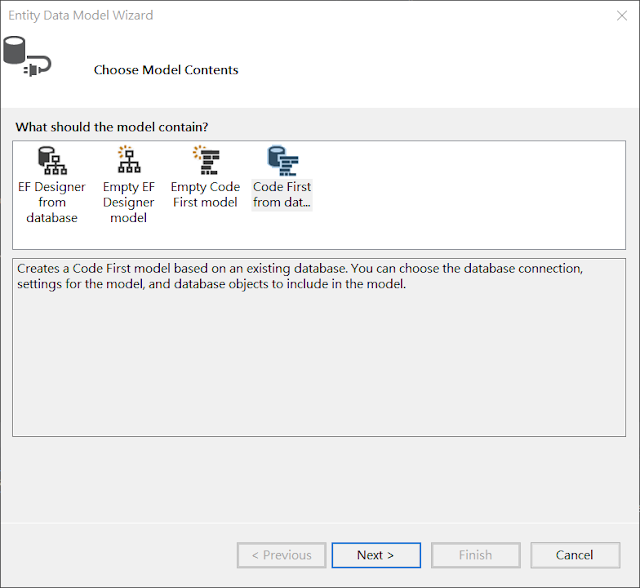This screenshot has width=640, height=588.
Task: Click the disabled Finish button
Action: pos(476,555)
